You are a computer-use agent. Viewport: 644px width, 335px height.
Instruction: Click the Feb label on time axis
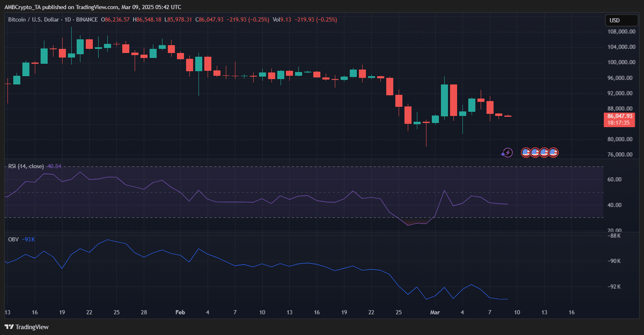click(180, 312)
